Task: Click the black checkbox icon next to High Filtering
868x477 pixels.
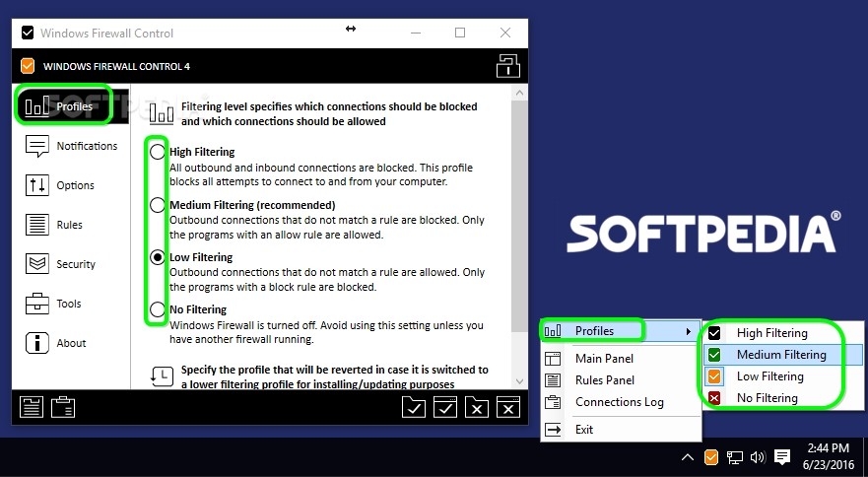Action: coord(714,333)
